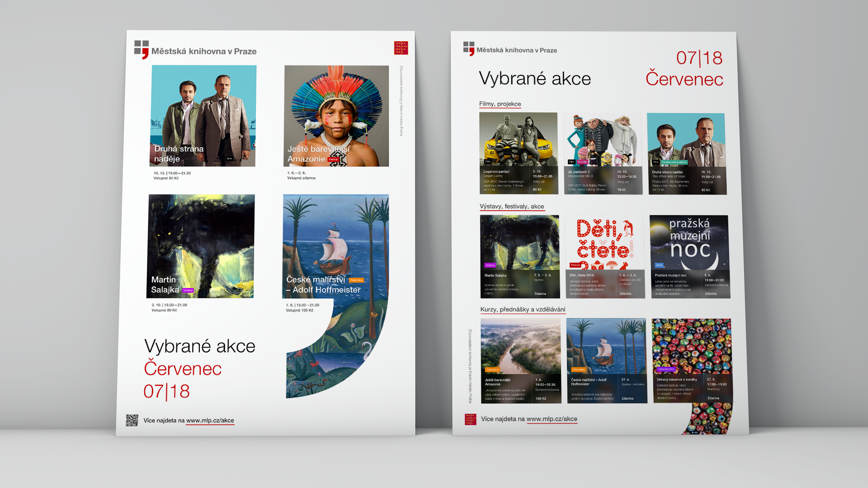Select the Filmy, projekce section heading
This screenshot has height=488, width=868.
[x=500, y=104]
